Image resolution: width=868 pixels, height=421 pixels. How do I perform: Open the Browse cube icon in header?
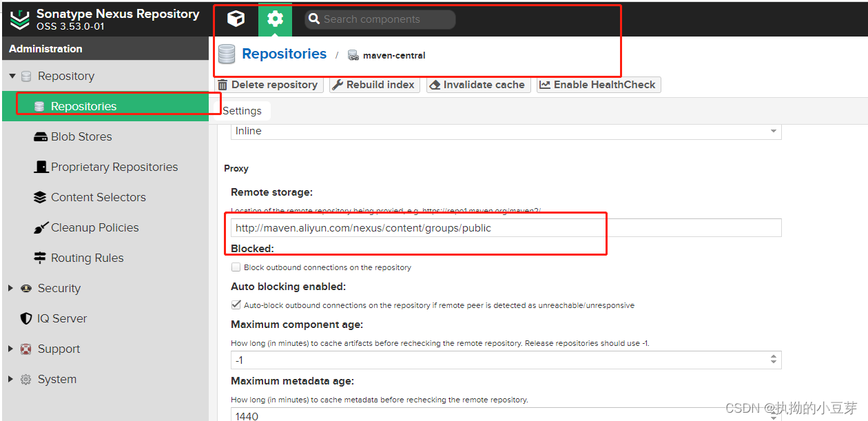[x=236, y=19]
